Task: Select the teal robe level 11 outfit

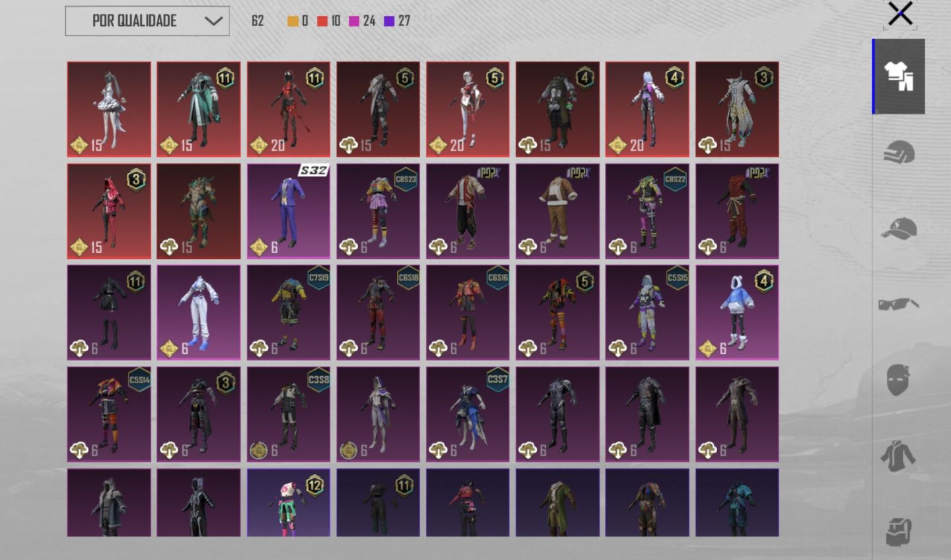Action: click(x=199, y=110)
